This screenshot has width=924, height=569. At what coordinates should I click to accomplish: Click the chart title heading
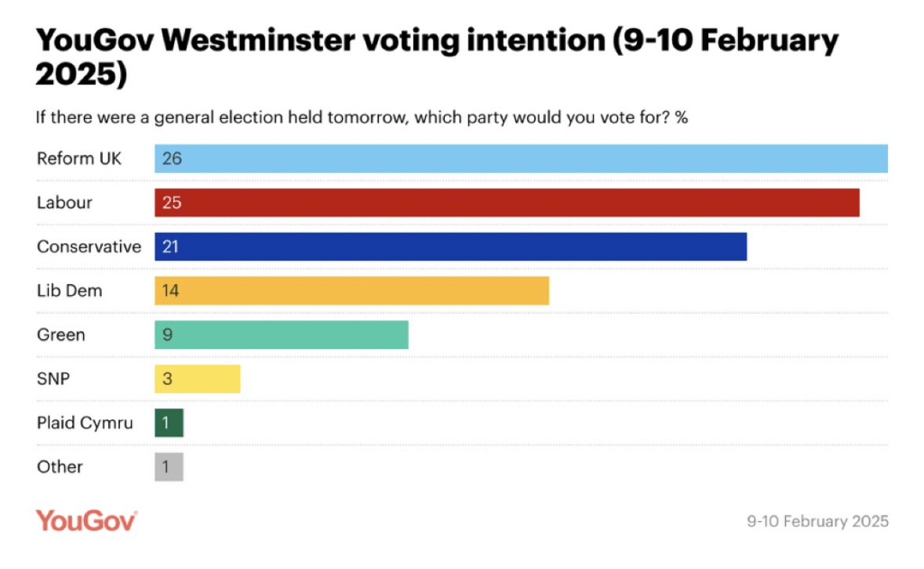[x=437, y=57]
